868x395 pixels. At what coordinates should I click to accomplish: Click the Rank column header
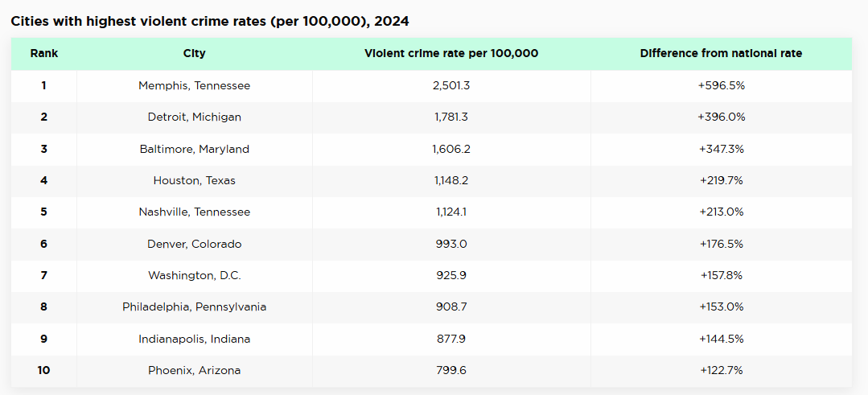44,54
